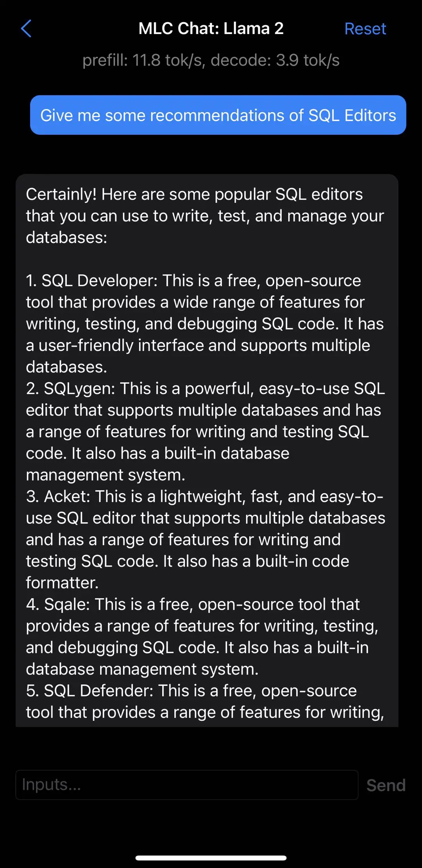Focus the Inputs text field
422x868 pixels.
click(x=187, y=785)
